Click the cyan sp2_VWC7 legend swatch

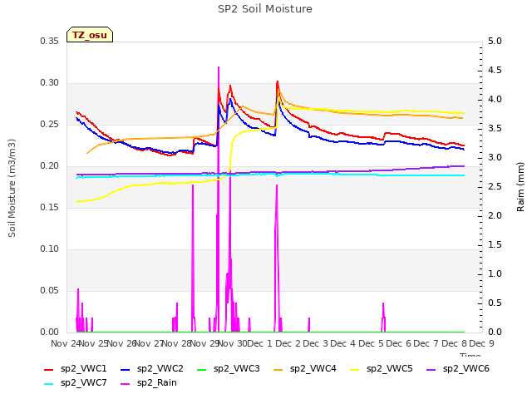click(49, 384)
